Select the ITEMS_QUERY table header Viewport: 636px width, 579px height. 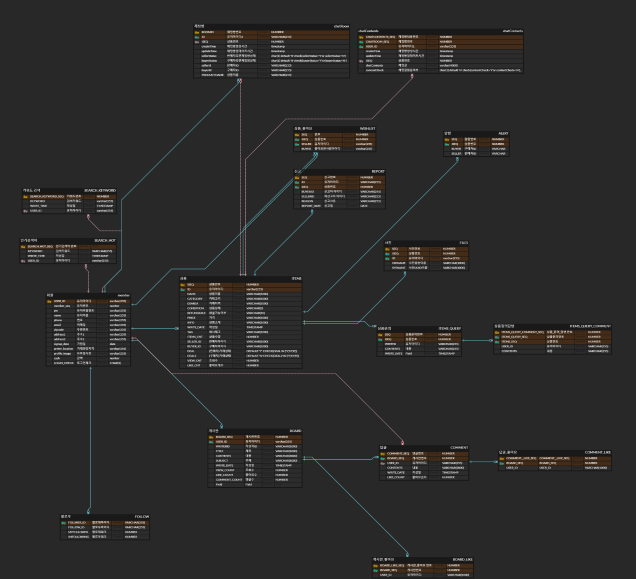[419, 329]
